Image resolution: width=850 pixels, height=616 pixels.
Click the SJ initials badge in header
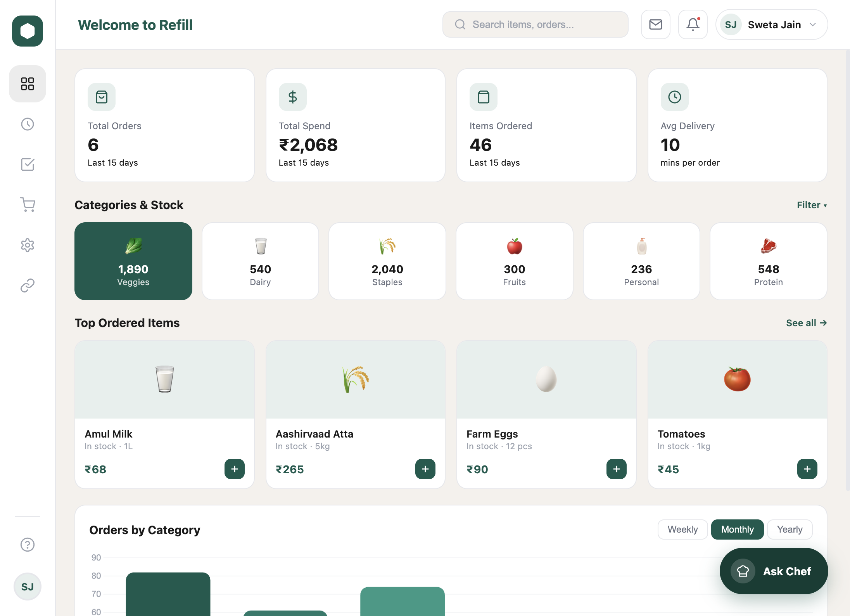(x=731, y=25)
